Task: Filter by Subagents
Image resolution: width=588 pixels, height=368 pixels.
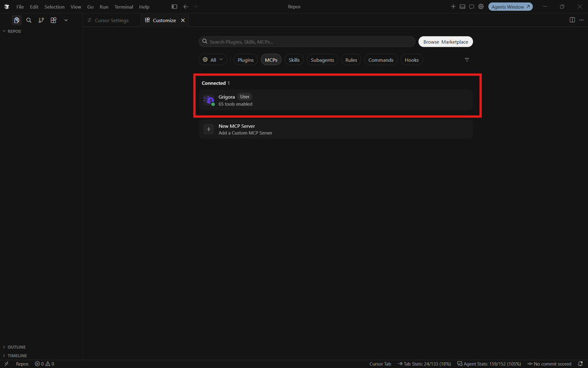Action: (323, 60)
